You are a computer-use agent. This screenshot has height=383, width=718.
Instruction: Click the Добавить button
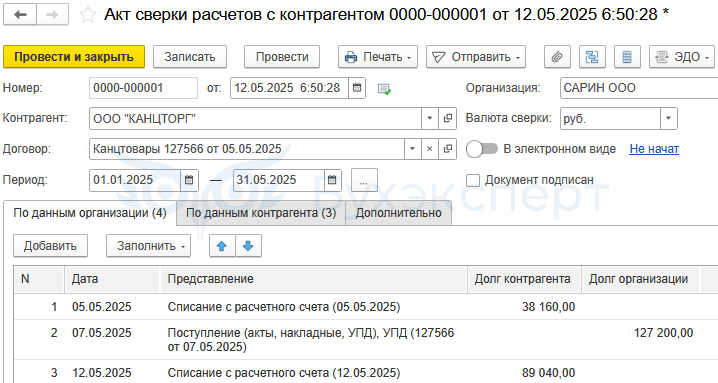(x=50, y=246)
